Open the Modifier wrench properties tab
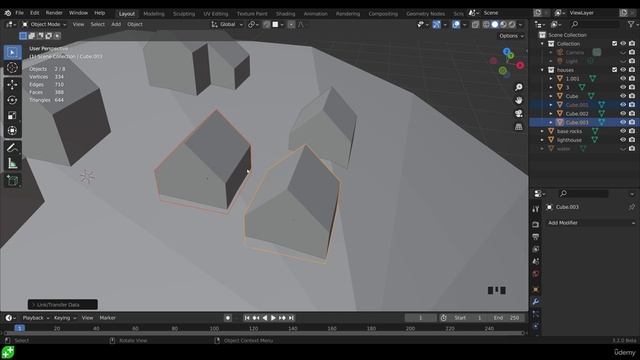 pyautogui.click(x=536, y=301)
